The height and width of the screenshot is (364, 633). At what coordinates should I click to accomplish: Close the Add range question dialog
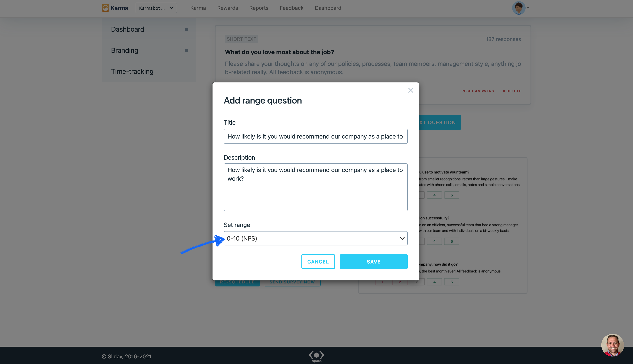tap(411, 91)
